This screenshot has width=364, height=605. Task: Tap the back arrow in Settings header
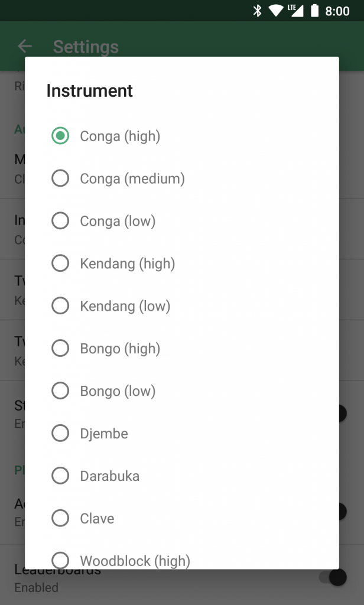[x=24, y=46]
